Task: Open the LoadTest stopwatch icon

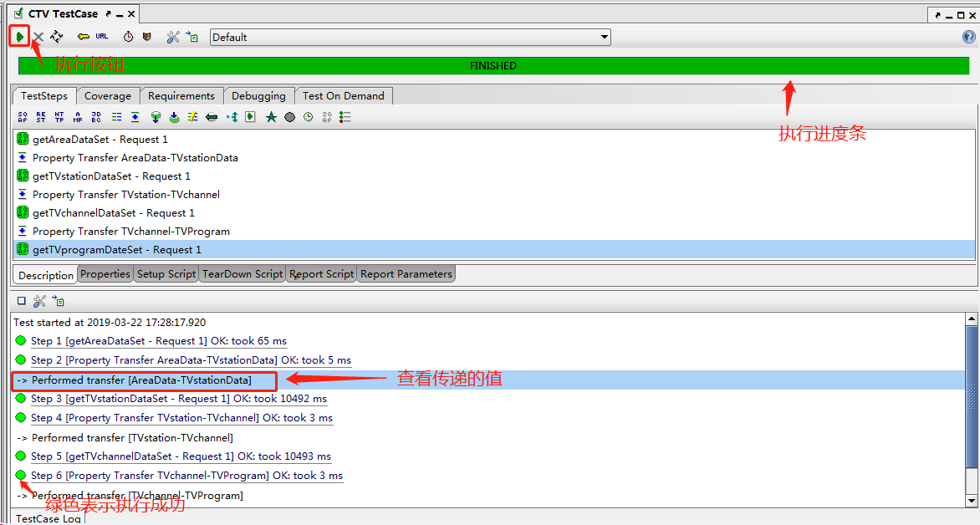Action: pyautogui.click(x=128, y=37)
